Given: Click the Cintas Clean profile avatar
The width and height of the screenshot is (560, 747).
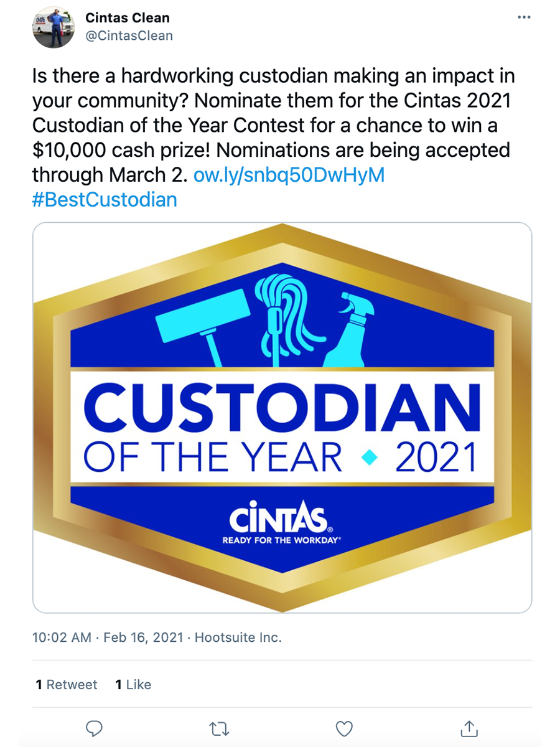Looking at the screenshot, I should (51, 29).
